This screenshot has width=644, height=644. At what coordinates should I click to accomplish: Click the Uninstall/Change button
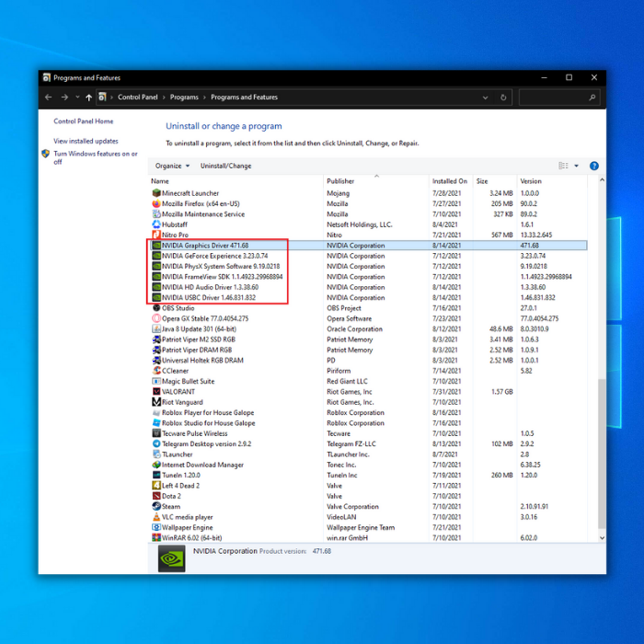(x=225, y=166)
